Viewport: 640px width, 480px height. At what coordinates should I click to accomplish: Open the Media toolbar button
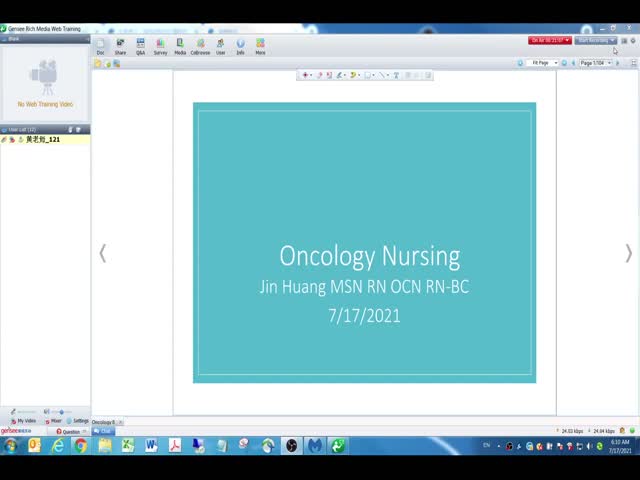[180, 46]
